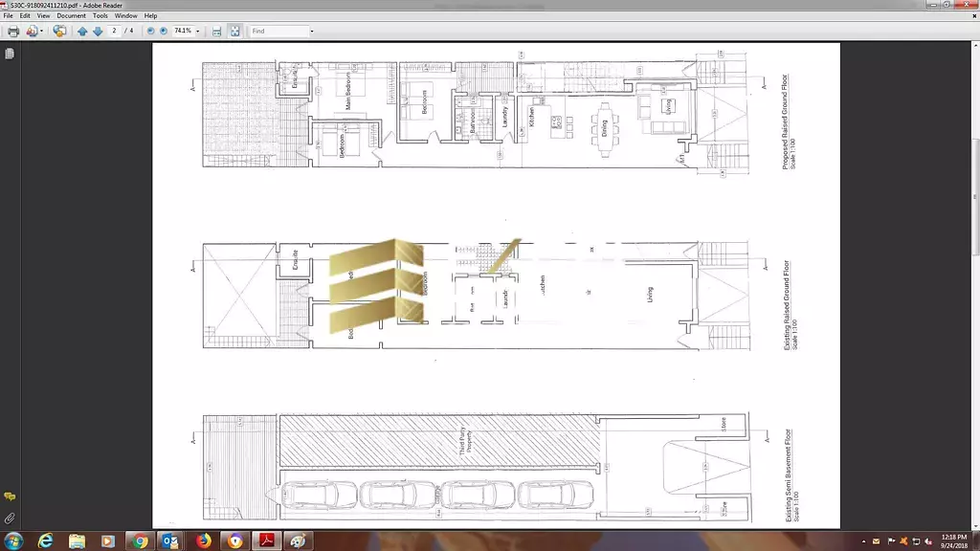Open the Comments panel in left sidebar
980x551 pixels.
(x=10, y=497)
